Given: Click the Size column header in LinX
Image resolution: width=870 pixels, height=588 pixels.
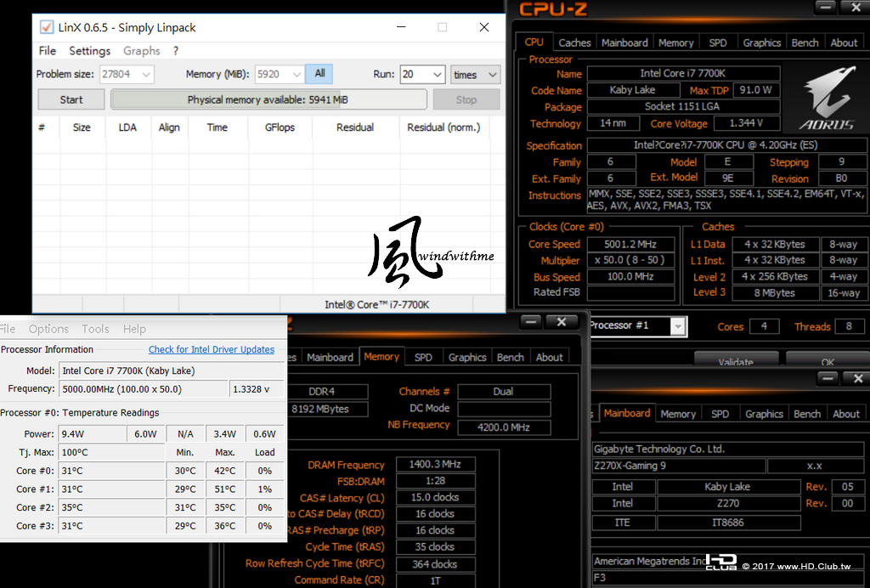Looking at the screenshot, I should point(82,127).
